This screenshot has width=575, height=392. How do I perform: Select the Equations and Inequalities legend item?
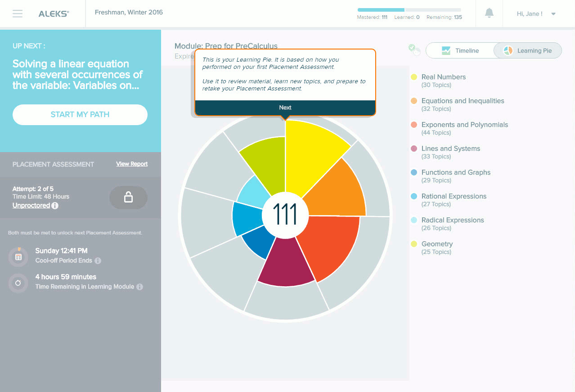[458, 104]
